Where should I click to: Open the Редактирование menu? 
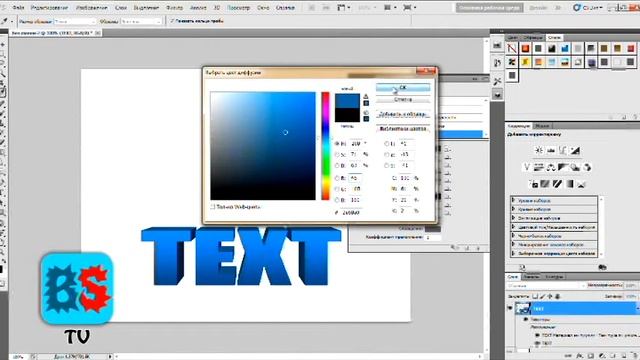pyautogui.click(x=49, y=8)
